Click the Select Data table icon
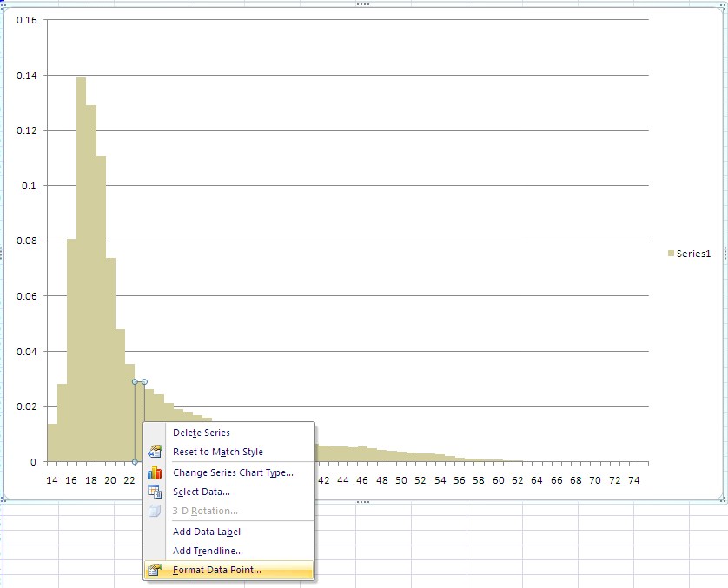The width and height of the screenshot is (728, 588). pyautogui.click(x=155, y=492)
